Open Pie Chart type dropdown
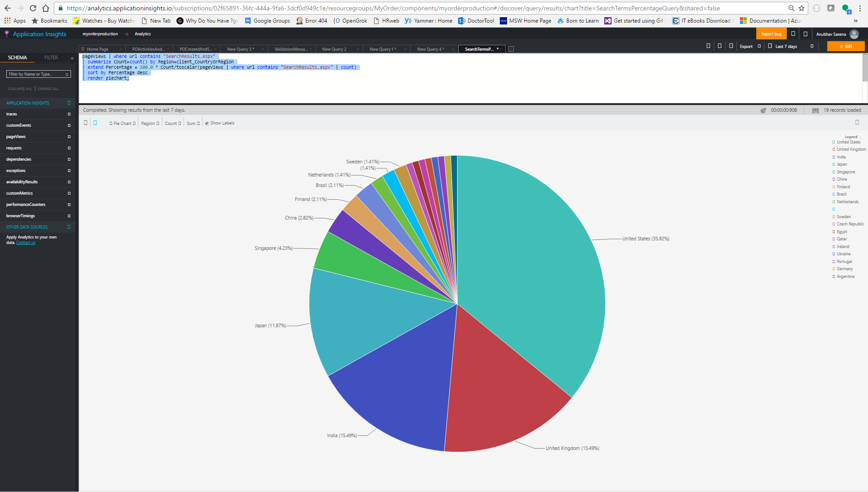Image resolution: width=868 pixels, height=492 pixels. click(123, 123)
